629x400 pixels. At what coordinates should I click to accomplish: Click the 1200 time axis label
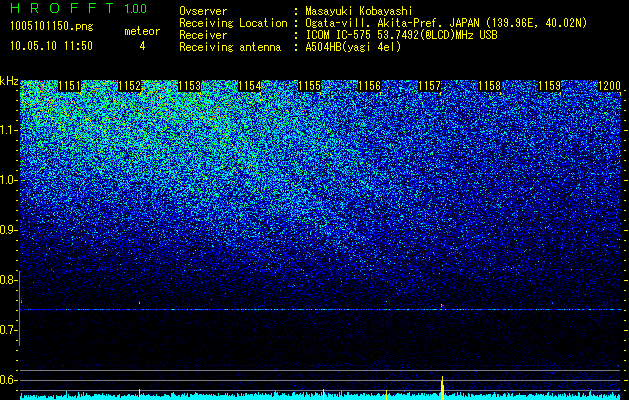pos(610,86)
